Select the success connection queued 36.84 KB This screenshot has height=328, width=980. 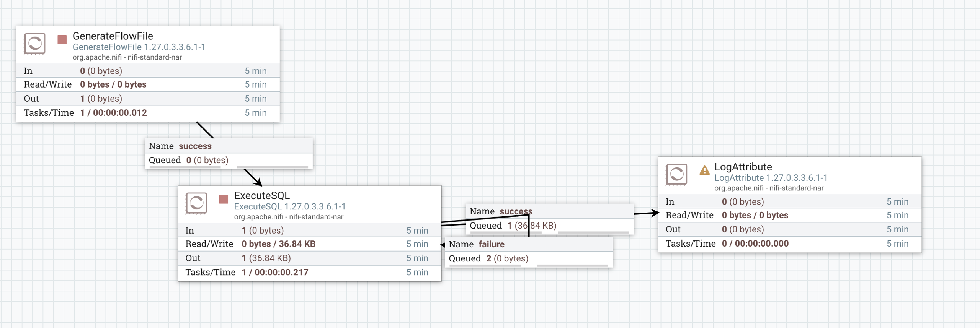click(x=550, y=219)
